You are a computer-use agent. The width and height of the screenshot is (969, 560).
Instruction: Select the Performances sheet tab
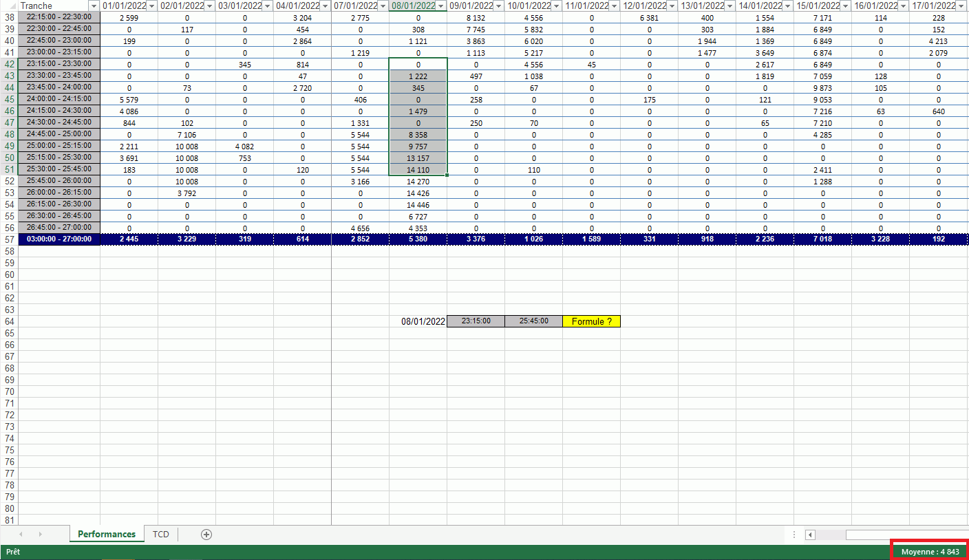[x=107, y=535]
